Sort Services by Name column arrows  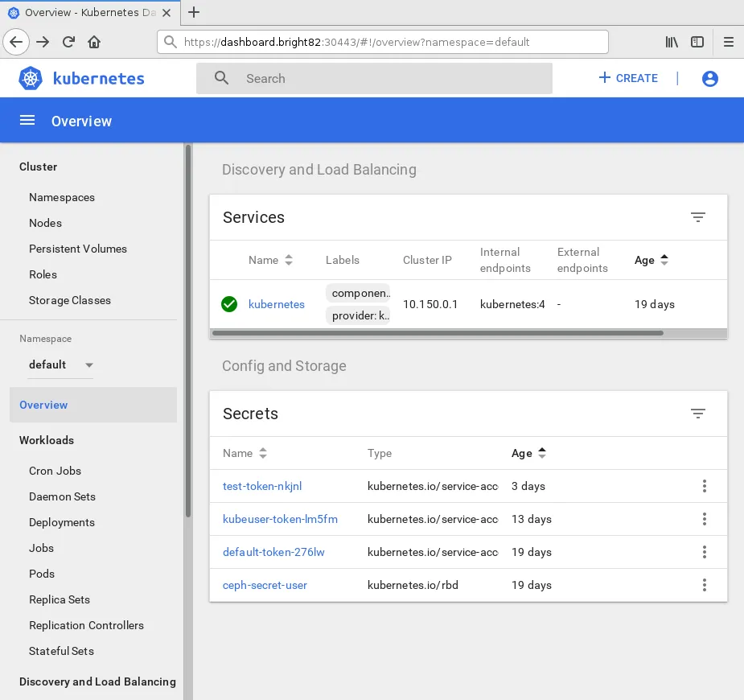289,260
